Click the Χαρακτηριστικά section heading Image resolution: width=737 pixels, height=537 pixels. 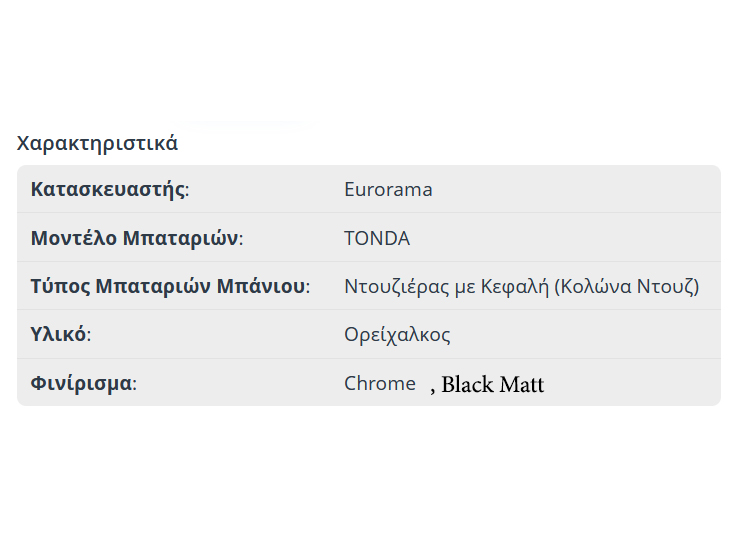tap(97, 143)
